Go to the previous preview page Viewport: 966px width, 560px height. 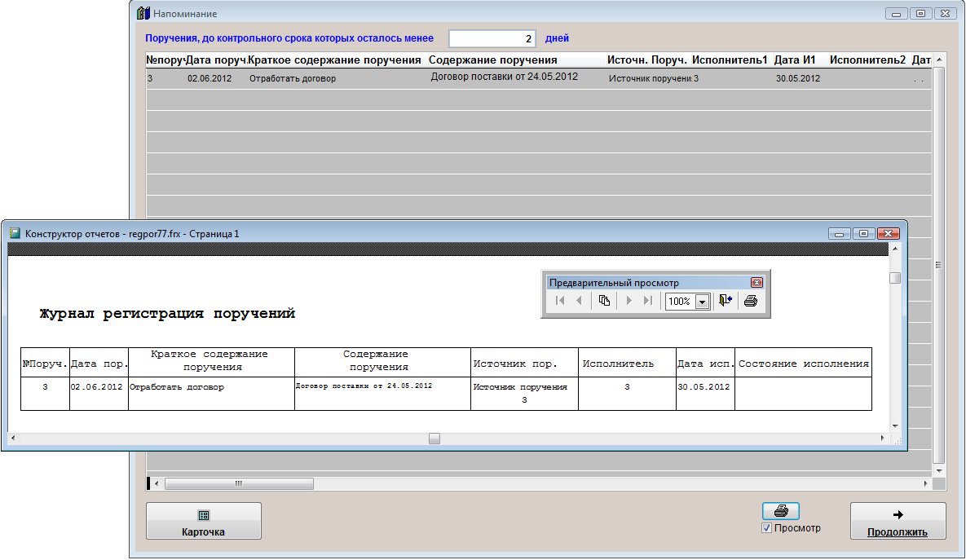point(579,301)
